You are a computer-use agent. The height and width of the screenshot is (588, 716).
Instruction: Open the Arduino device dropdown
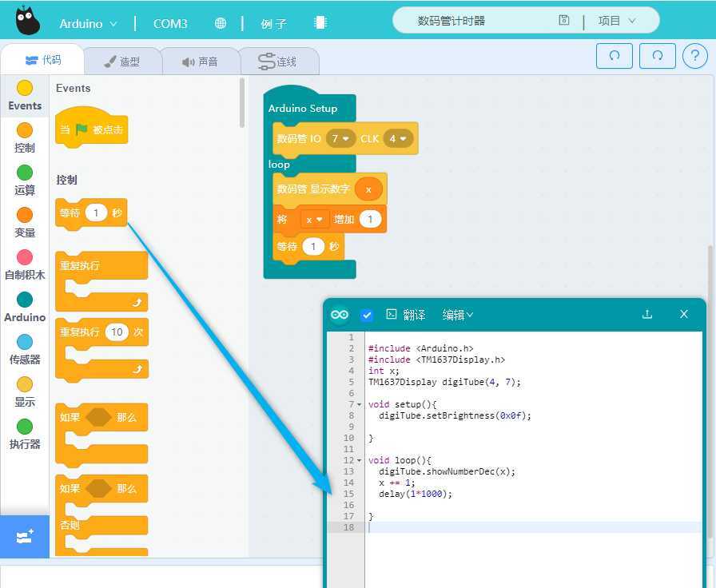point(88,23)
